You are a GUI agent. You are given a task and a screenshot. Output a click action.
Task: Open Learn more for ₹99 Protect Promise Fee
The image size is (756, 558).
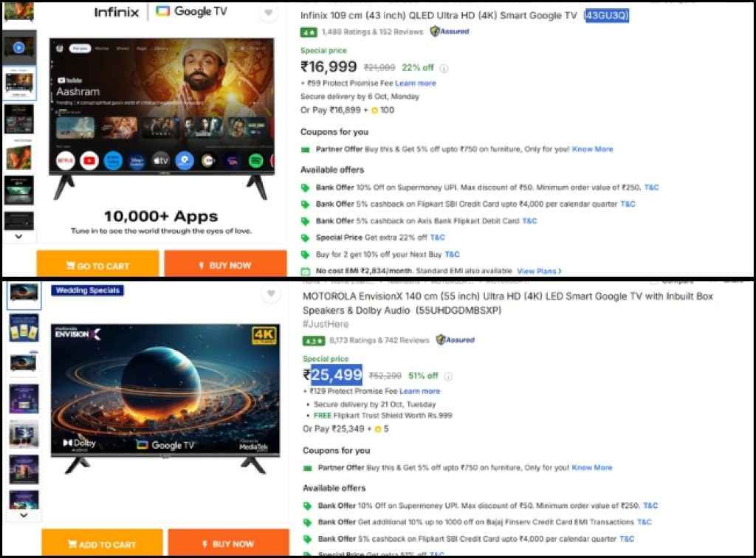click(416, 83)
